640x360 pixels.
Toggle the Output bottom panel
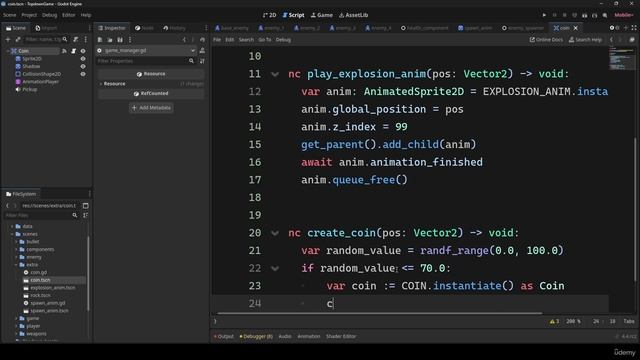click(223, 337)
